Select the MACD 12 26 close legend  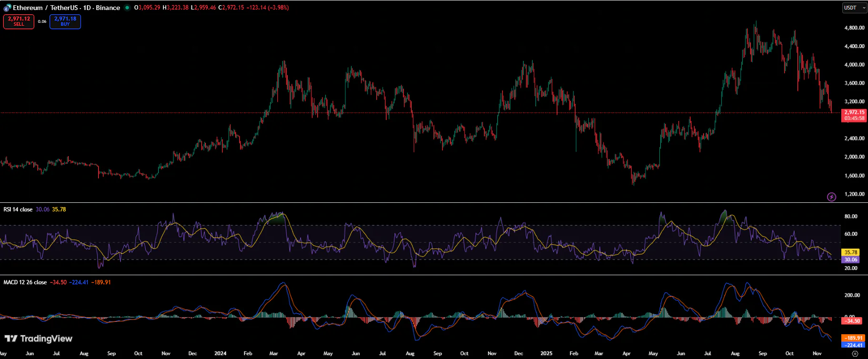[x=25, y=282]
